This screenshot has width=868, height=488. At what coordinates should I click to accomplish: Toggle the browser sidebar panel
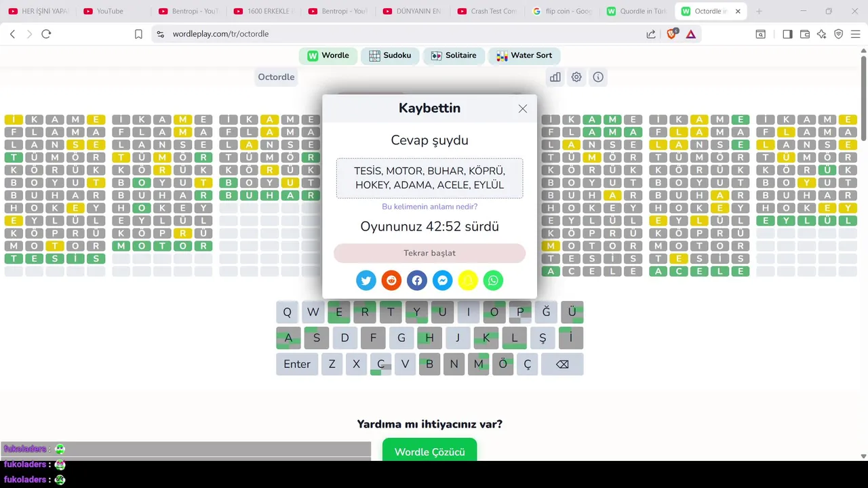pos(787,34)
